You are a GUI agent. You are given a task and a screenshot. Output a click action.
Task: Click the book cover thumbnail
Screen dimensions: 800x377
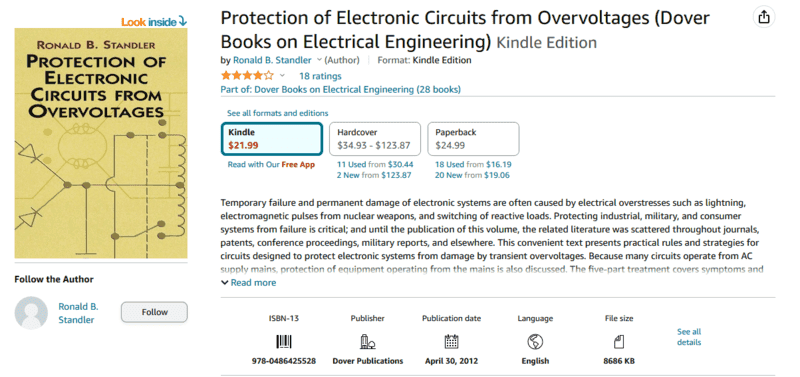[101, 143]
